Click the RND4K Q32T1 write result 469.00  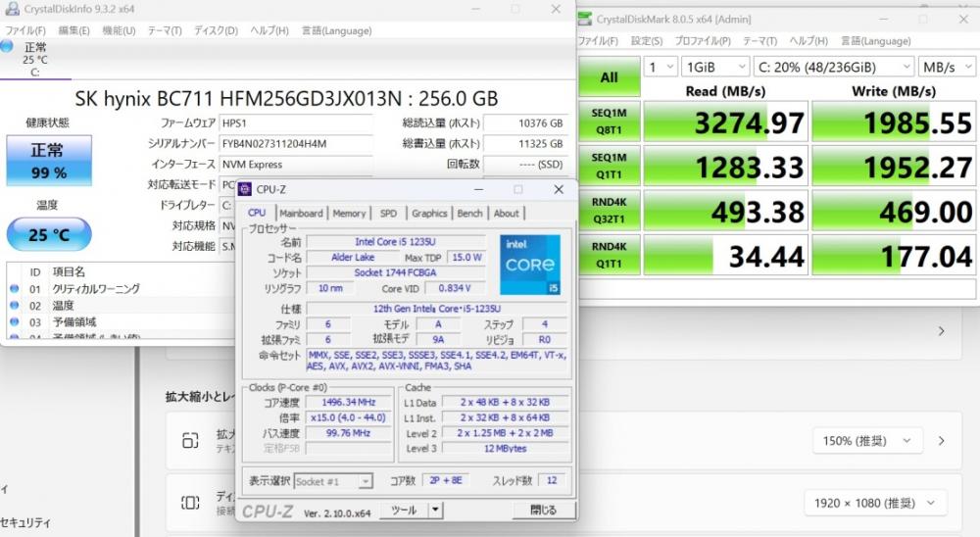tap(894, 211)
